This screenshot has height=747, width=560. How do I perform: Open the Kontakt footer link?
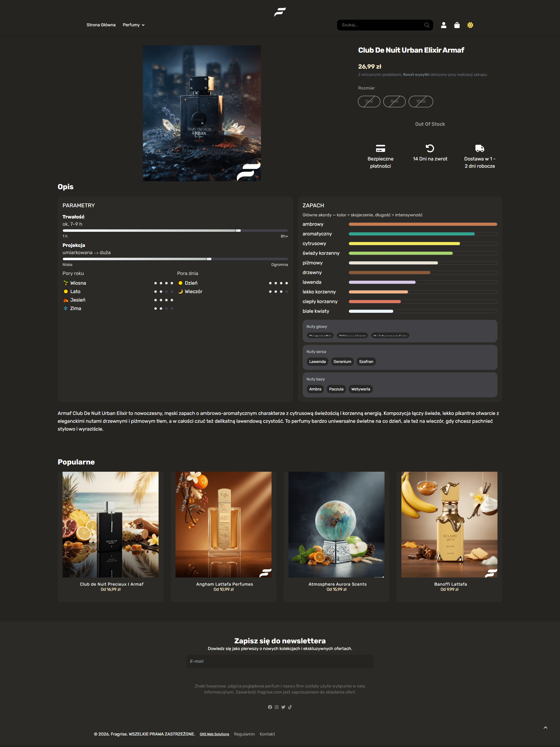pos(267,734)
